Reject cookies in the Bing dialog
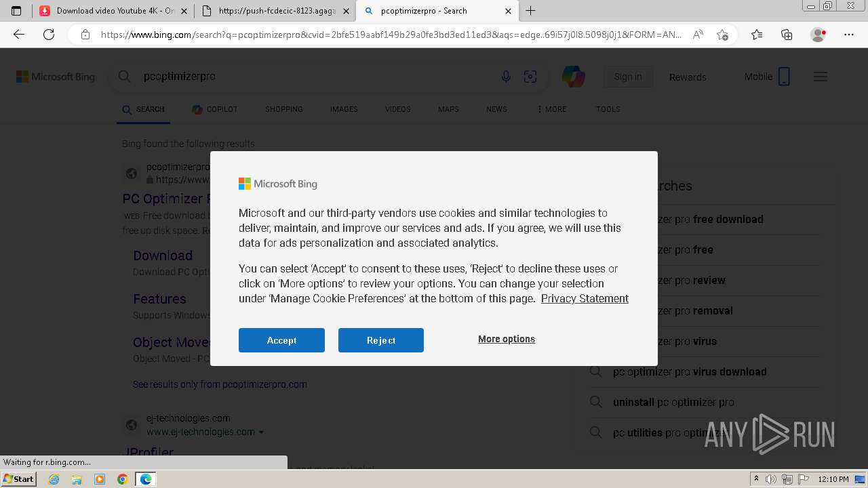 381,340
